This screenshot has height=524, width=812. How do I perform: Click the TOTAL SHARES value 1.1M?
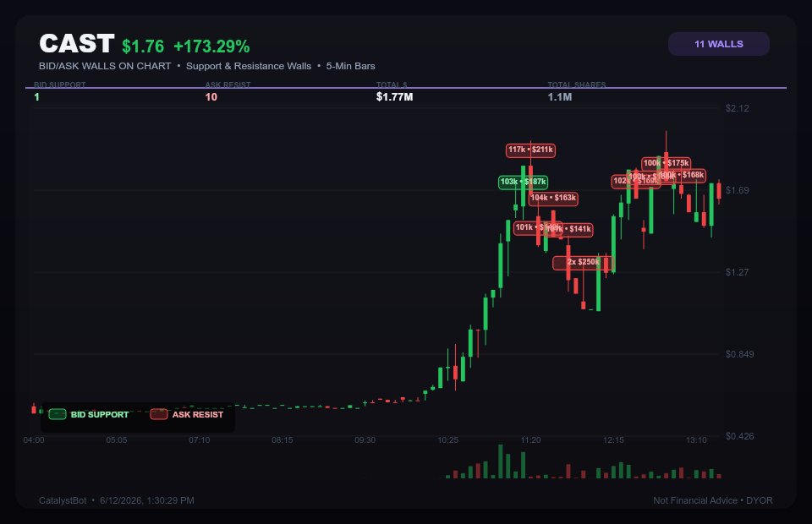[560, 96]
